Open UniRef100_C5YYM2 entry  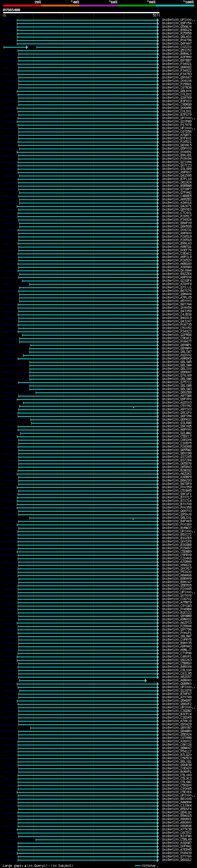(176, 406)
